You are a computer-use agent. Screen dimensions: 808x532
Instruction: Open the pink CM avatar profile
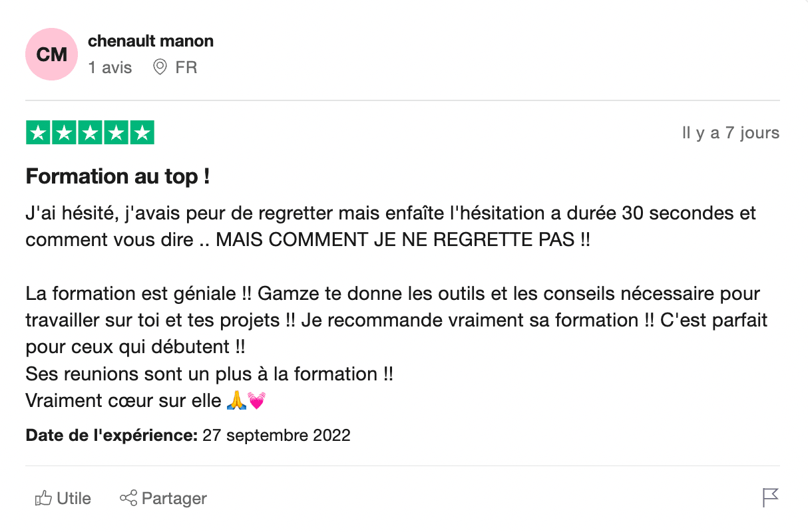51,55
